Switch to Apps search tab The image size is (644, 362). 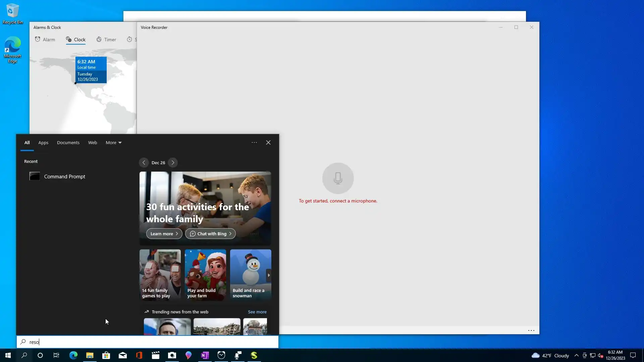pos(43,142)
